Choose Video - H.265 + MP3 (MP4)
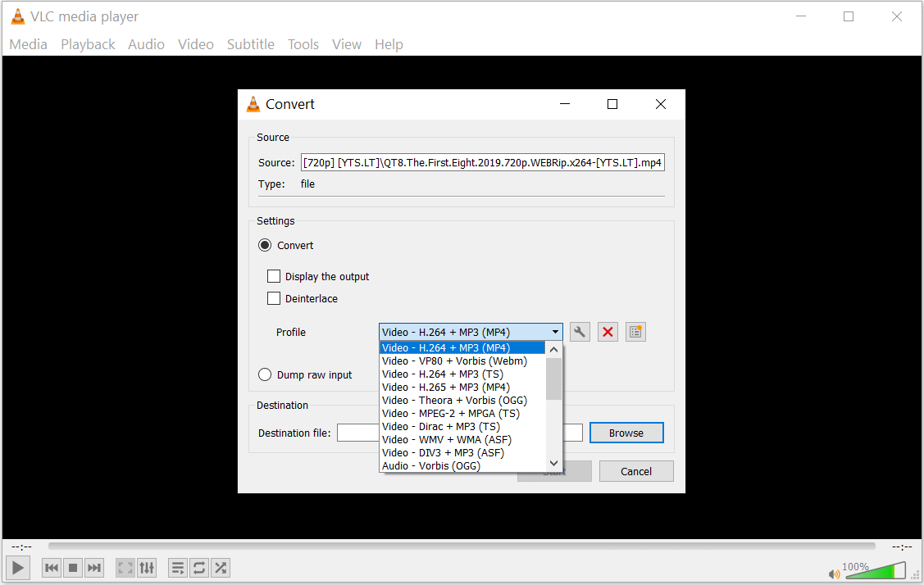The image size is (924, 585). 462,387
